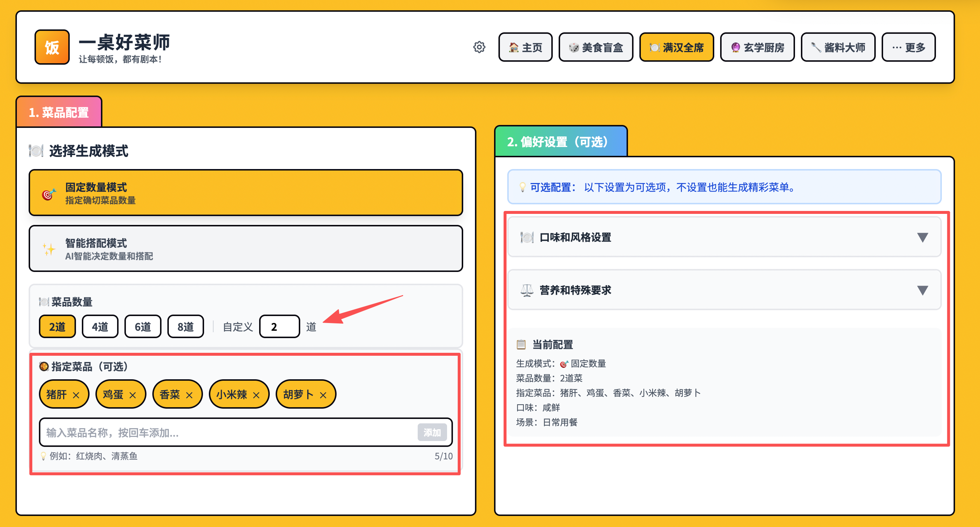
Task: Switch to 玄学厨房 tab
Action: (757, 47)
